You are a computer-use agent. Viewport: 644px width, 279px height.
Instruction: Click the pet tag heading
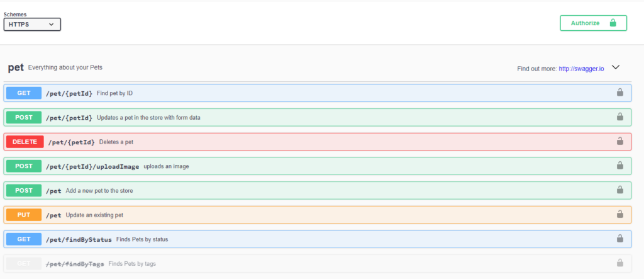tap(16, 67)
